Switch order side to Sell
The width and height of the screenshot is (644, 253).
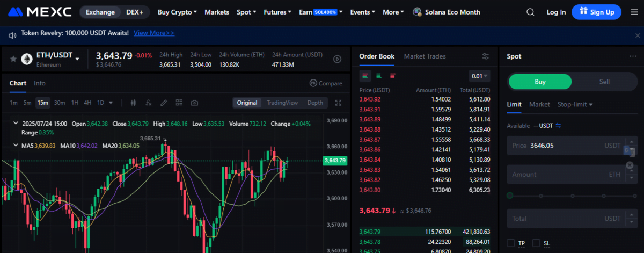pos(604,82)
